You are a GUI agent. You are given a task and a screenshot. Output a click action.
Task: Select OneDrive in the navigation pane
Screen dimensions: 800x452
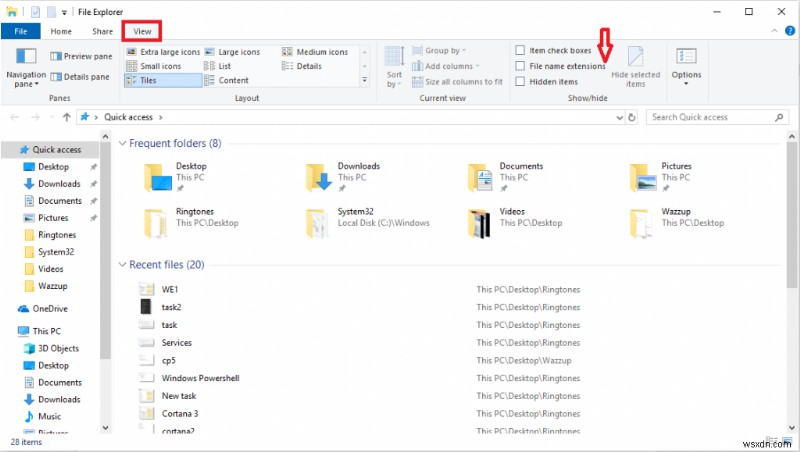(43, 309)
